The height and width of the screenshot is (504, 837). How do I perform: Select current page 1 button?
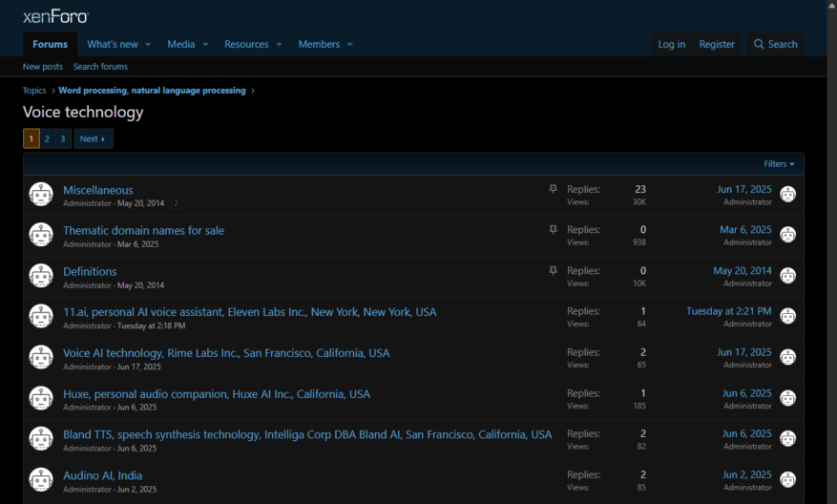31,138
